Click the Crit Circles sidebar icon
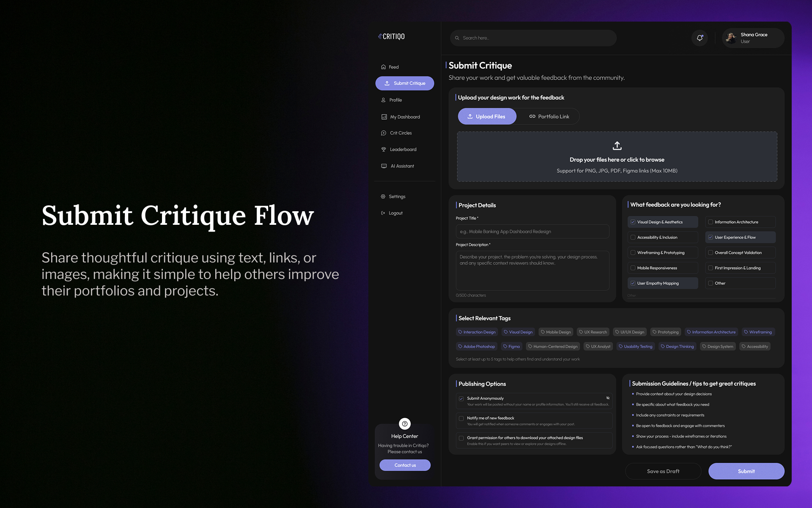The image size is (812, 508). pos(384,133)
